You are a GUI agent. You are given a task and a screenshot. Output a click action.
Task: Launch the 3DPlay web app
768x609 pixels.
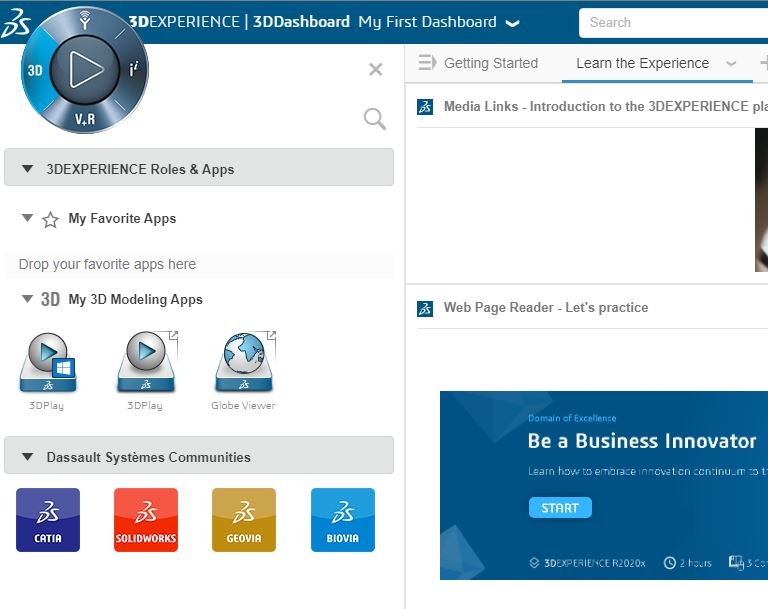[145, 362]
